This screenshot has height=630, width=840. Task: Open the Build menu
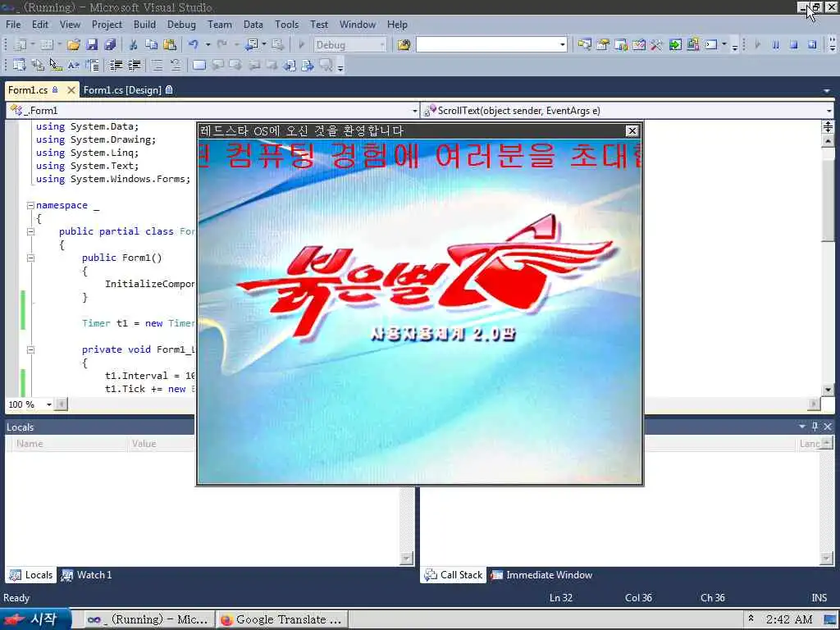pos(144,25)
